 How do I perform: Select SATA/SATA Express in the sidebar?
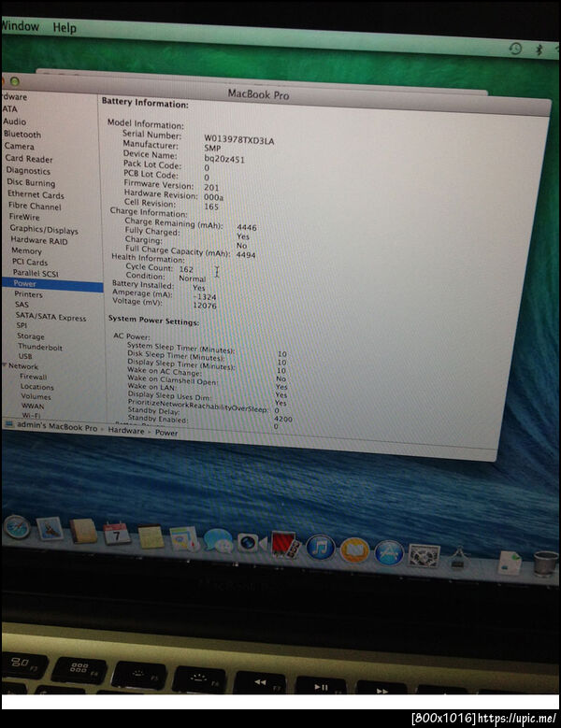pyautogui.click(x=51, y=317)
